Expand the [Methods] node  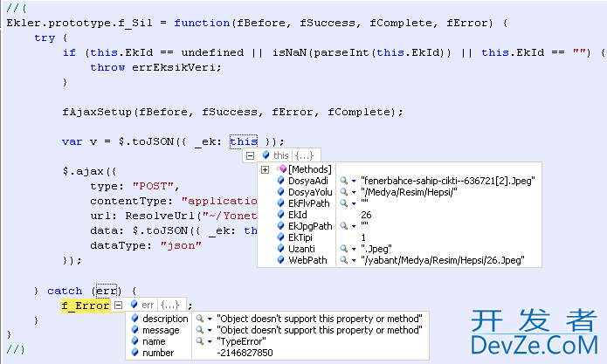click(x=265, y=169)
